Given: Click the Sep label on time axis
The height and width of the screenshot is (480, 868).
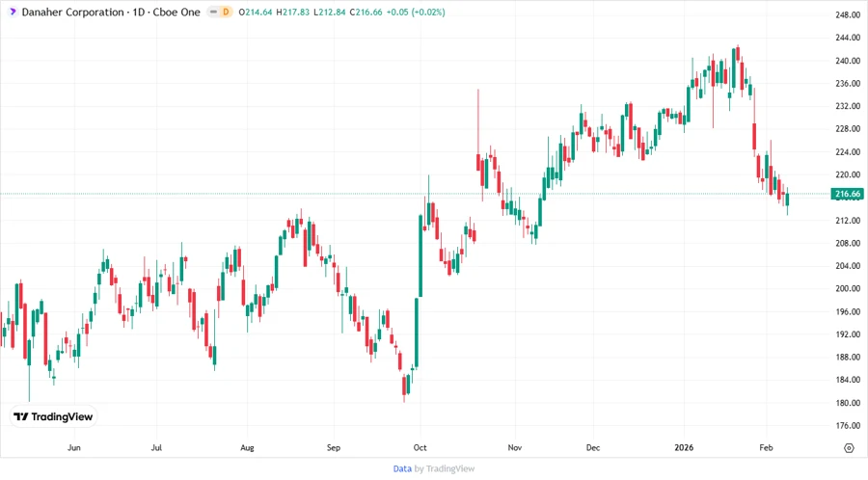Looking at the screenshot, I should [x=334, y=447].
